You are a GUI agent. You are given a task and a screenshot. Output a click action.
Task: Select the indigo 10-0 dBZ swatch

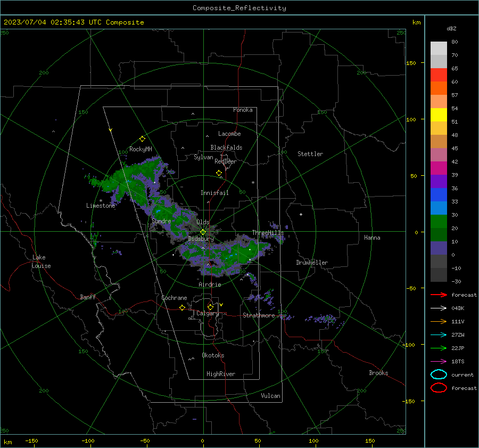439,248
